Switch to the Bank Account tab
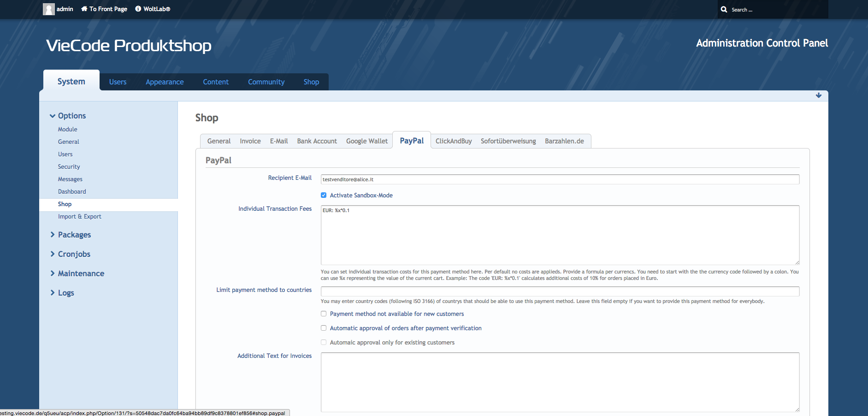The width and height of the screenshot is (868, 416). click(x=317, y=141)
